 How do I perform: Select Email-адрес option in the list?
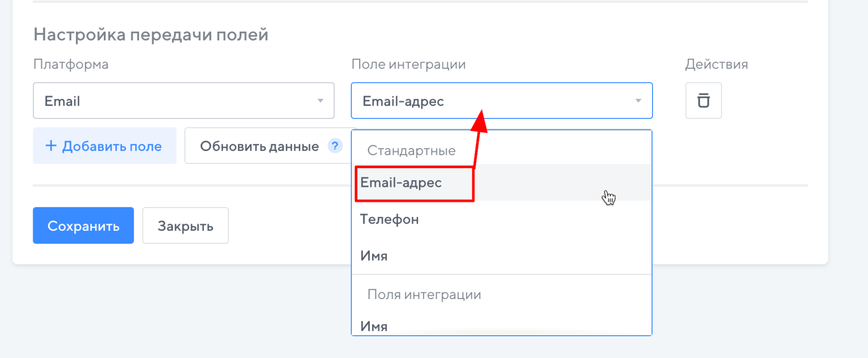[401, 183]
